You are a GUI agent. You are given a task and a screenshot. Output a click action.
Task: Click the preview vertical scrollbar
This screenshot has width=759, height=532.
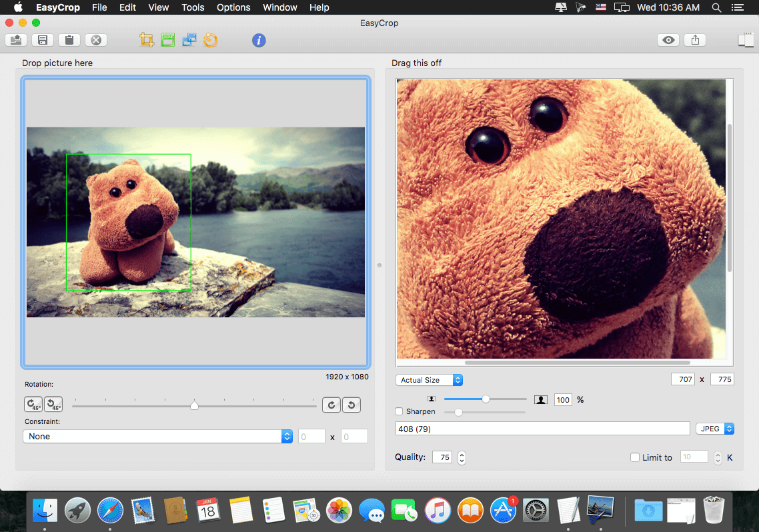coord(730,197)
